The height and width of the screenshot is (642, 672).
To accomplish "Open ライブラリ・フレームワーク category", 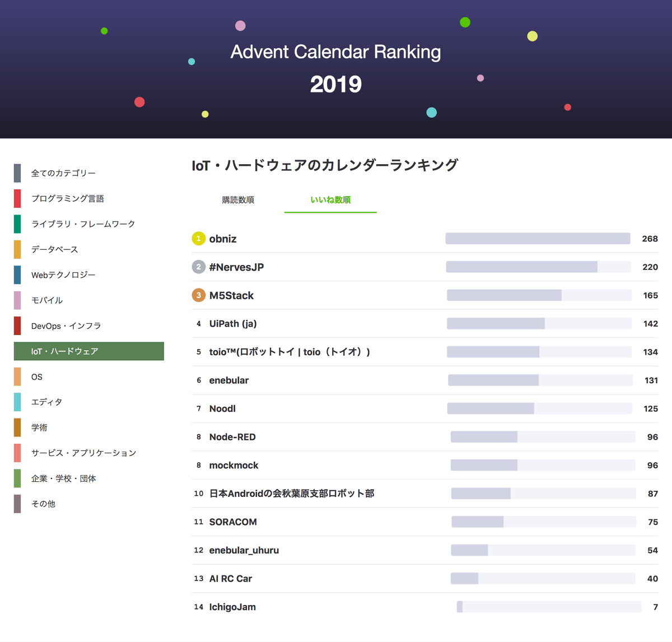I will (83, 224).
